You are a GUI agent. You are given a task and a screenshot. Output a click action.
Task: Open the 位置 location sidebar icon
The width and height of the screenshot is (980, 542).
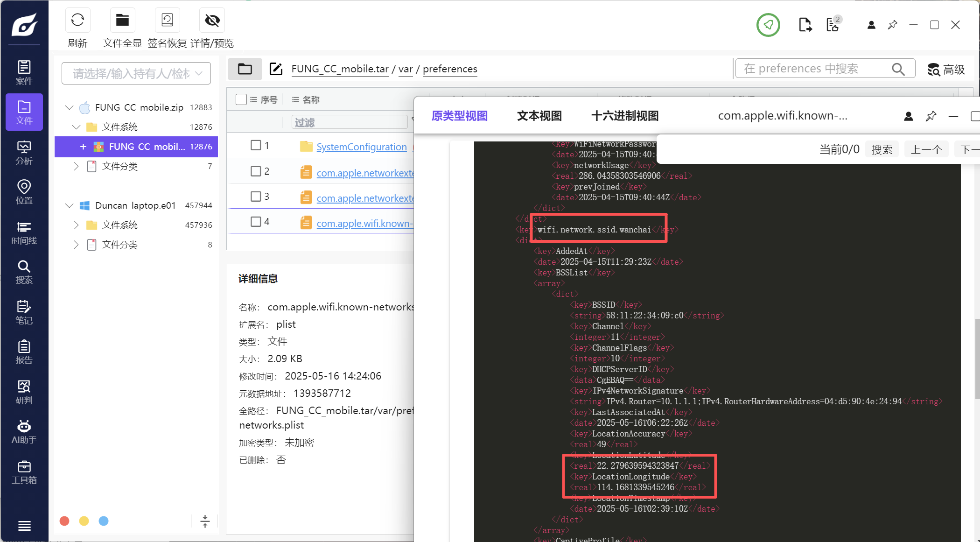click(24, 192)
